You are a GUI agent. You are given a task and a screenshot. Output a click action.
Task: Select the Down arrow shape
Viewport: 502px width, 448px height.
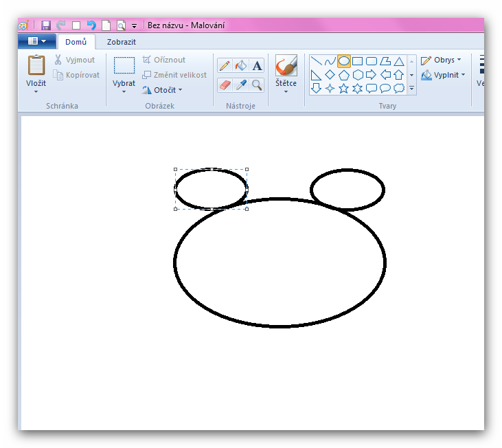pyautogui.click(x=316, y=89)
